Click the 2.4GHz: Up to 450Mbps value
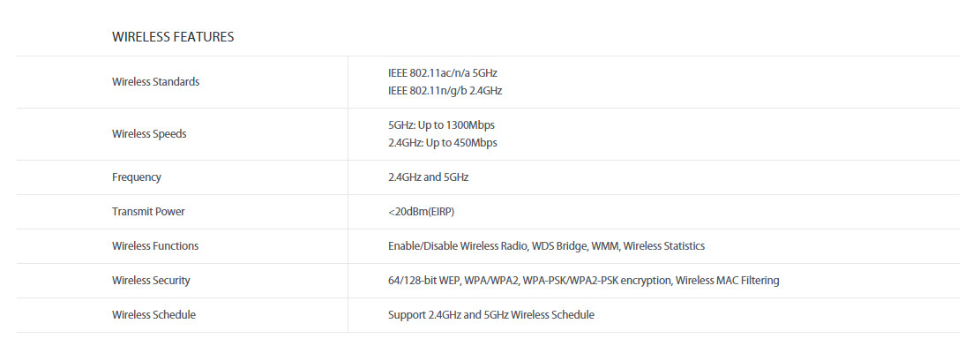Image resolution: width=980 pixels, height=346 pixels. 443,143
